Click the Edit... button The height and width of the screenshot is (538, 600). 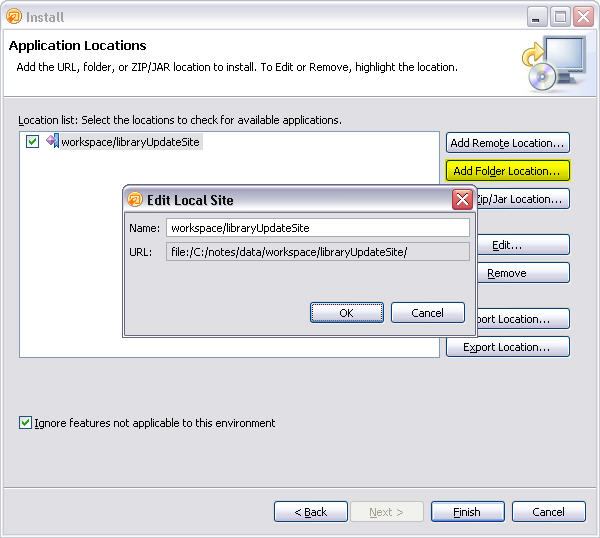coord(523,245)
